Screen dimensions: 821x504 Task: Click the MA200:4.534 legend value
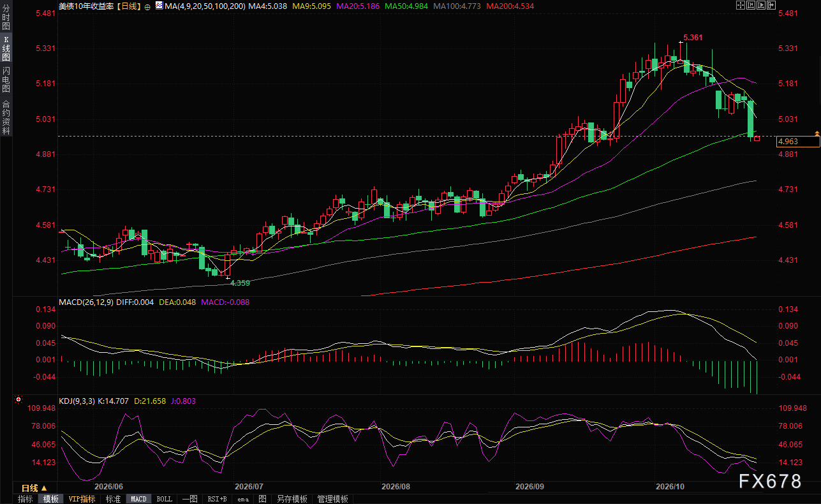tap(510, 6)
